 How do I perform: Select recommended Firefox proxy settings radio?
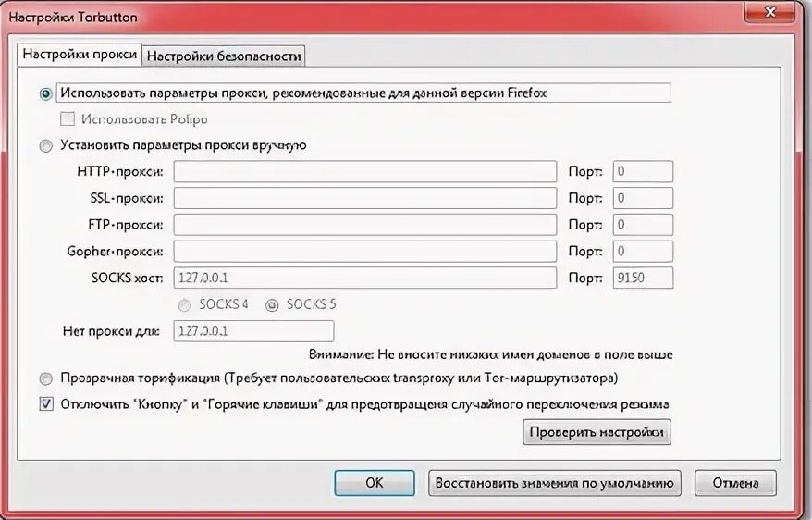[46, 93]
